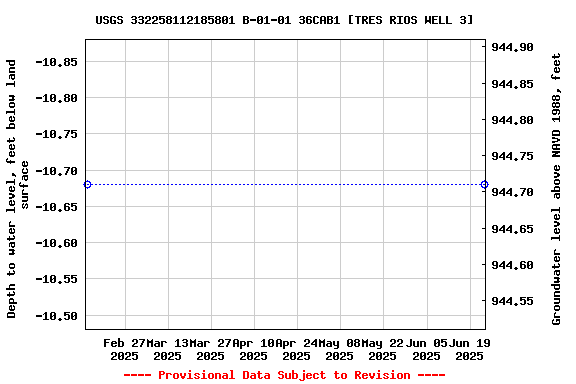Click the 944.65 right axis value
This screenshot has height=384, width=576.
tap(512, 229)
